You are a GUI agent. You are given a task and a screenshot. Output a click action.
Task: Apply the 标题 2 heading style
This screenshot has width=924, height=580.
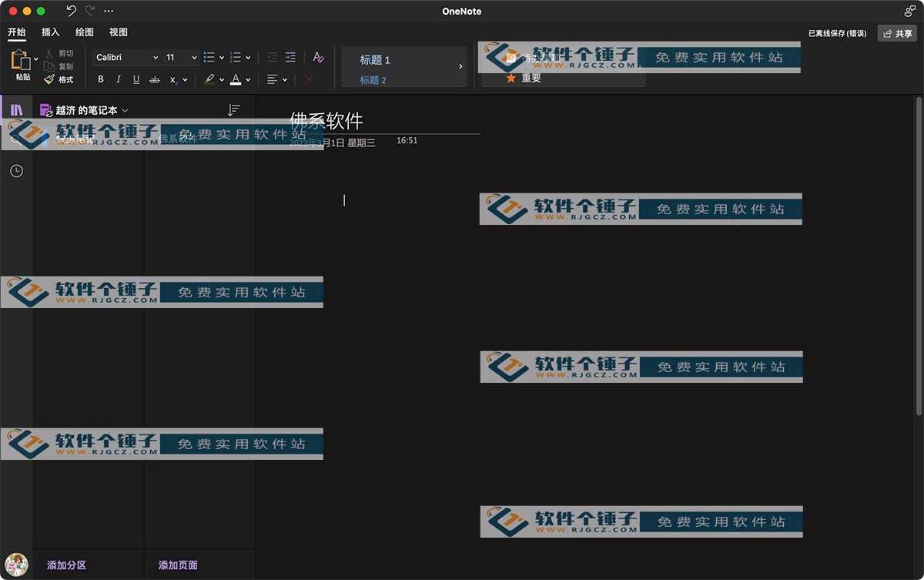pyautogui.click(x=373, y=80)
